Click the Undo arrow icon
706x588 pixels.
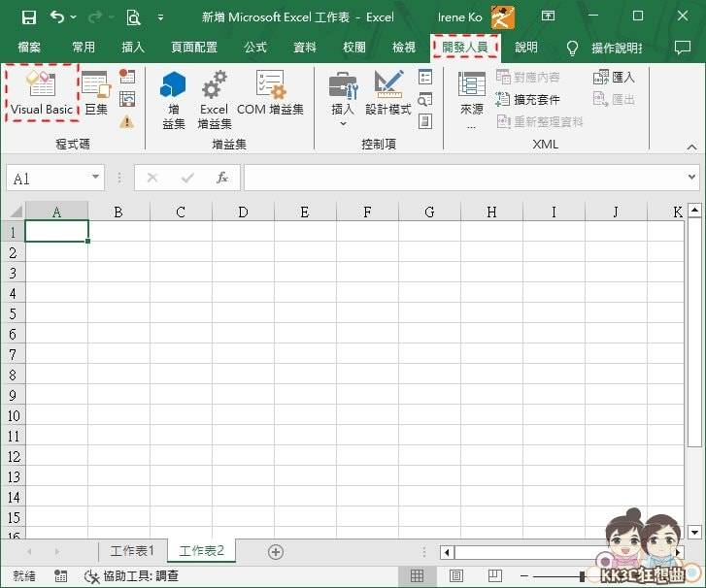coord(57,17)
